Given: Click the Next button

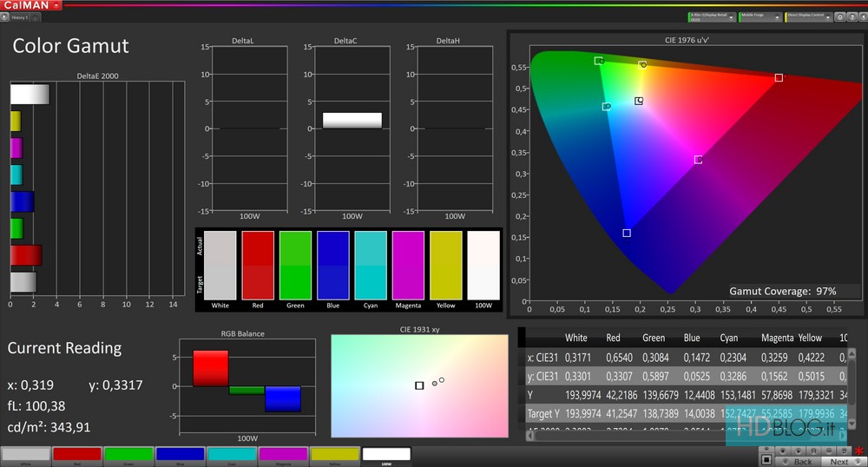Looking at the screenshot, I should [838, 462].
